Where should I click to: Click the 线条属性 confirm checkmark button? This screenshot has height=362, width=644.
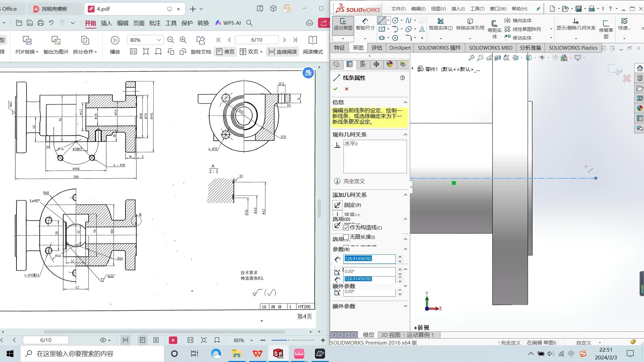337,89
